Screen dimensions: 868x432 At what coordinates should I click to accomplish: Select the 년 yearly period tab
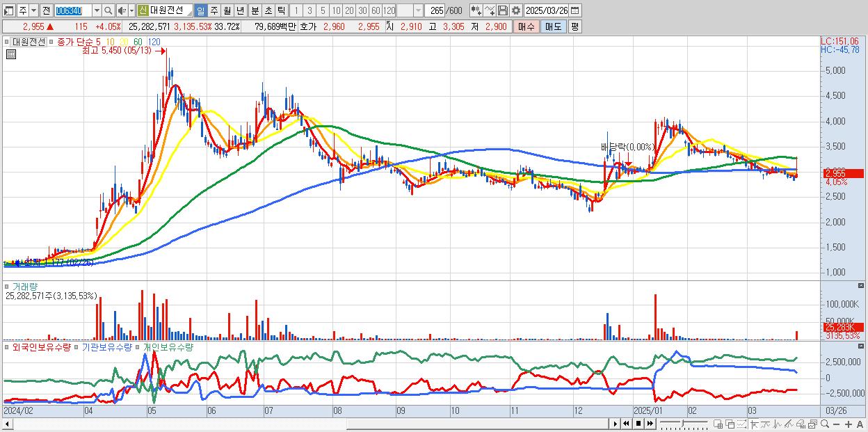click(x=240, y=10)
